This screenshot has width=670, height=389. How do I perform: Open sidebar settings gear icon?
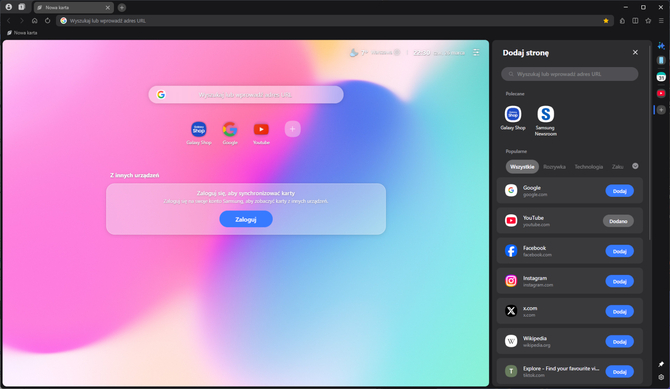(x=661, y=377)
